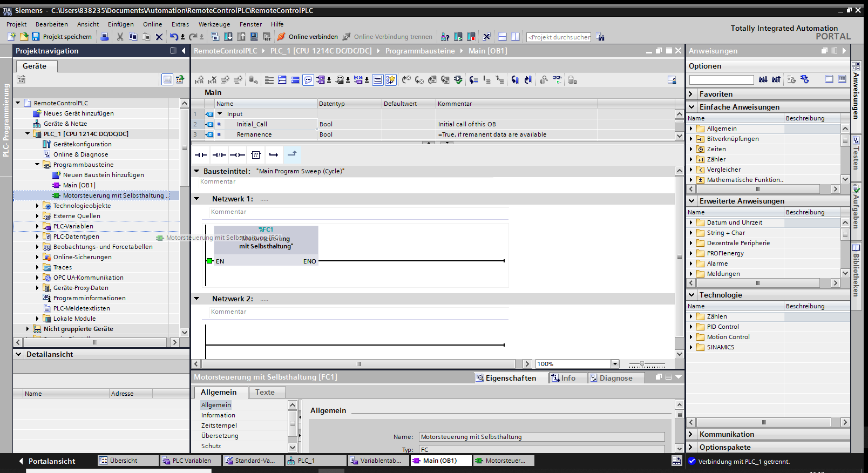868x473 pixels.
Task: Cut selection with the scissors icon
Action: (120, 37)
